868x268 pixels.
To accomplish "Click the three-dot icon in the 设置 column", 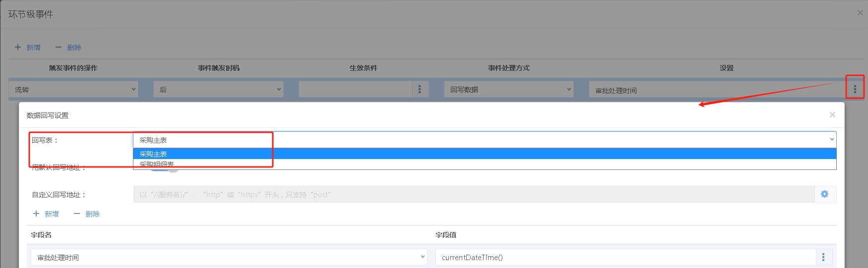I will 855,89.
